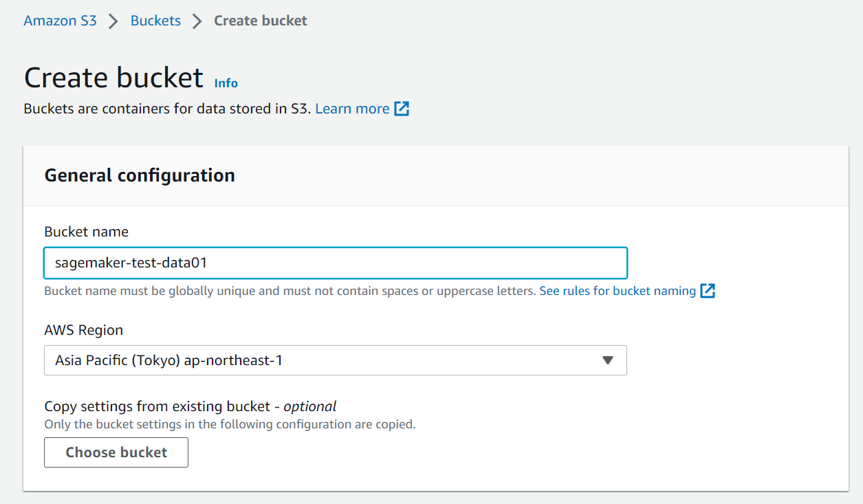863x504 pixels.
Task: Click the chevron after Amazon S3 breadcrumb
Action: point(112,21)
